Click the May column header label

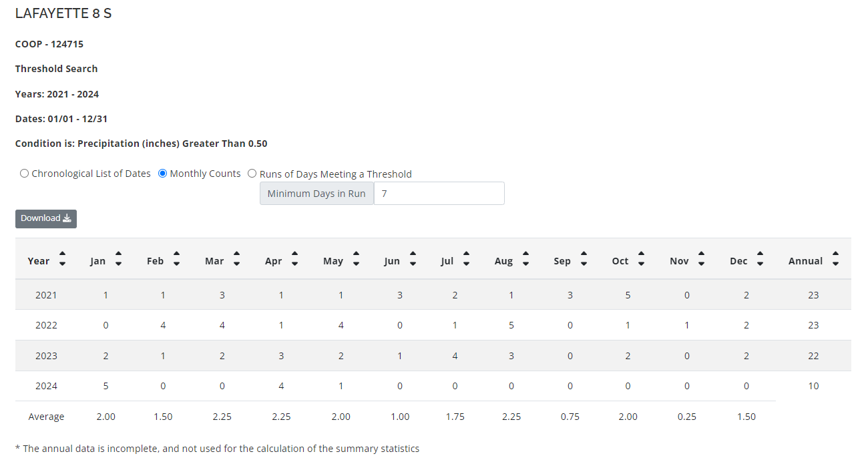click(333, 261)
